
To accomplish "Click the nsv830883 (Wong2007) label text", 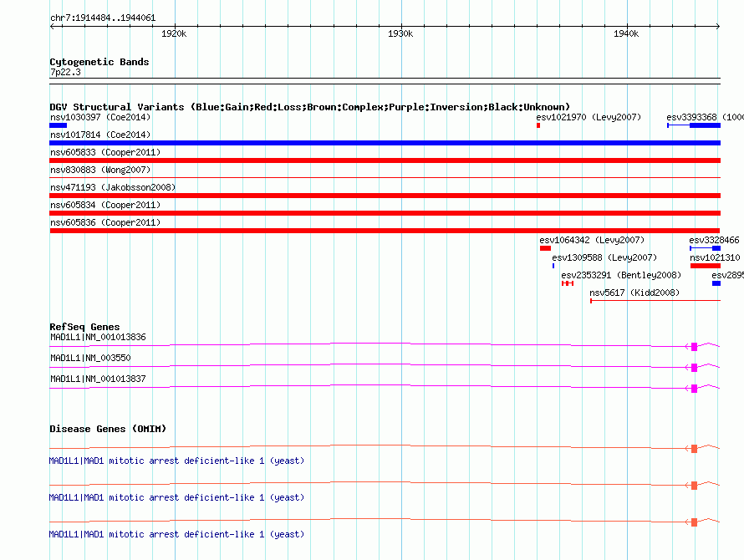I will [x=100, y=170].
